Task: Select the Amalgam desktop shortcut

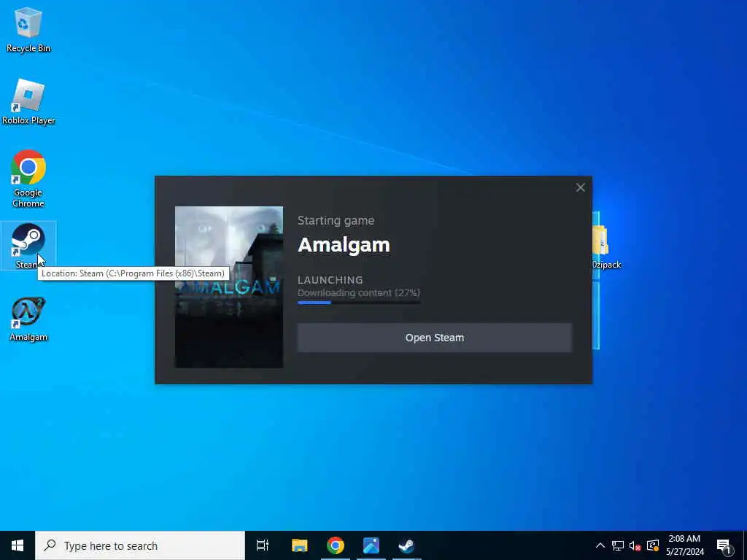Action: click(x=28, y=319)
